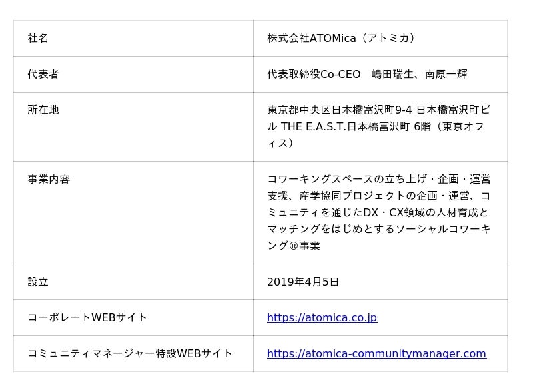Viewport: 533px width, 392px height.
Task: Select the 設立 label cell
Action: pyautogui.click(x=133, y=282)
